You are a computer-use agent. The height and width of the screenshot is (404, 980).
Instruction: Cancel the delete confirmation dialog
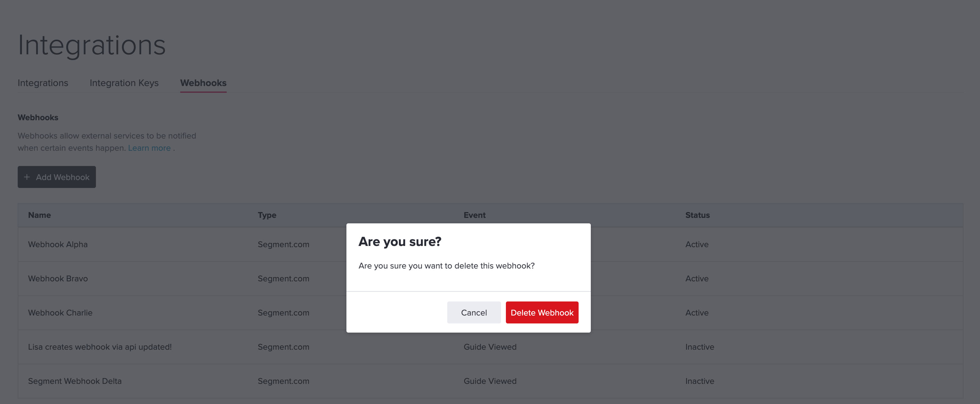(474, 312)
